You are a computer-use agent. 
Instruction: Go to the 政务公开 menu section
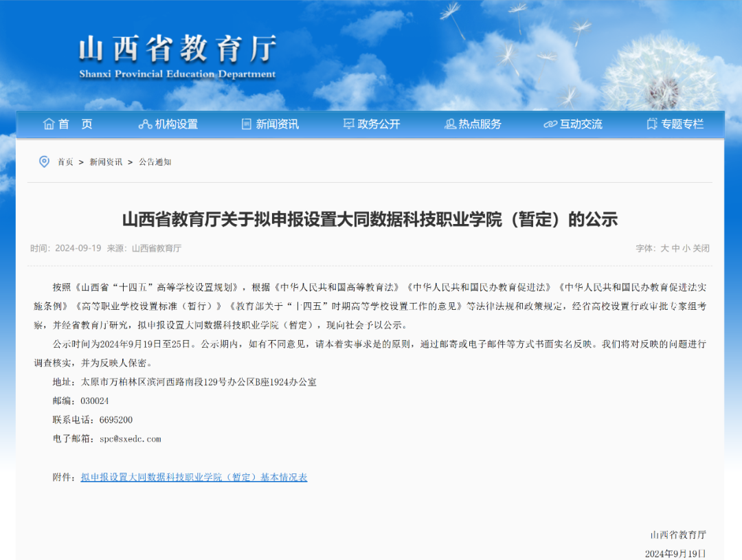tap(379, 124)
